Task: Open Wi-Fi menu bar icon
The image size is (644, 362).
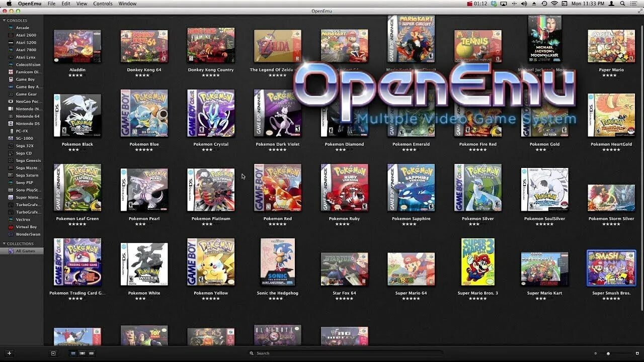Action: point(554,4)
